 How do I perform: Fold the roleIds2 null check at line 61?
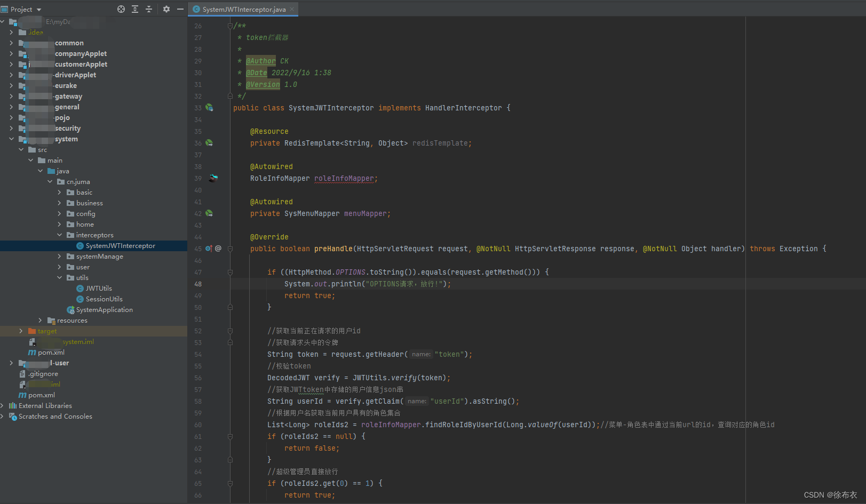tap(230, 436)
